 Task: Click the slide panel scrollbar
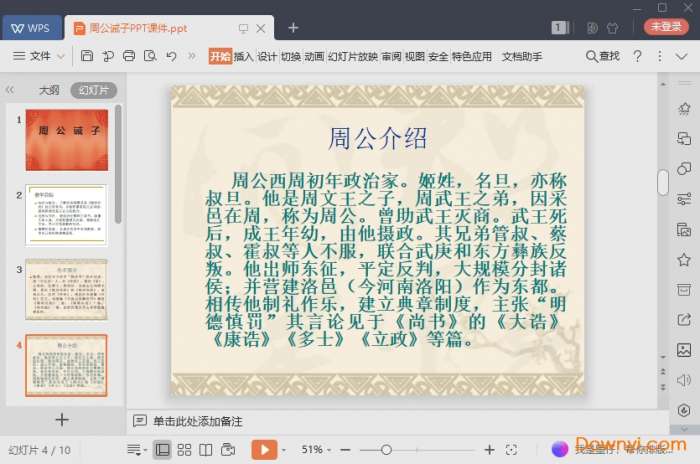[118, 164]
